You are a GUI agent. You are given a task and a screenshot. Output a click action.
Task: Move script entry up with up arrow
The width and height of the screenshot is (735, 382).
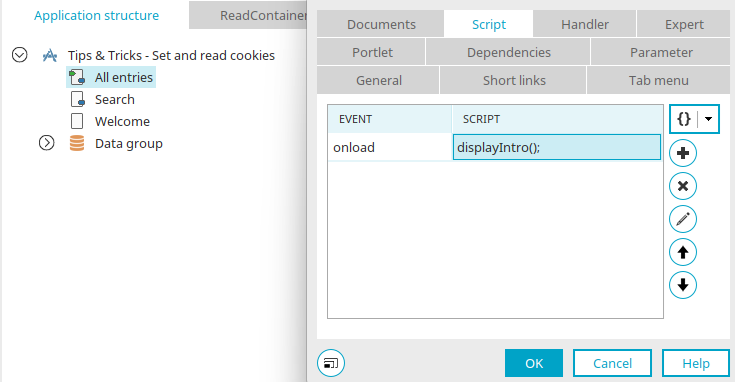(683, 252)
